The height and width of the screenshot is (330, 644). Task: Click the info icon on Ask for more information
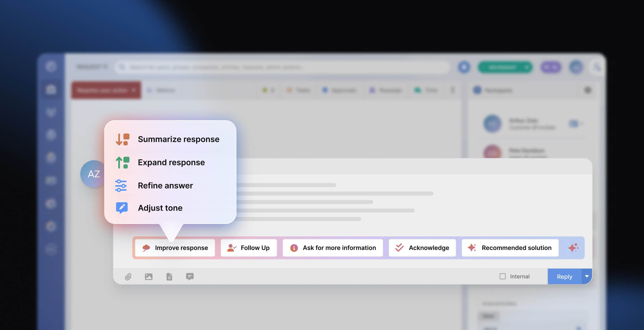[294, 248]
